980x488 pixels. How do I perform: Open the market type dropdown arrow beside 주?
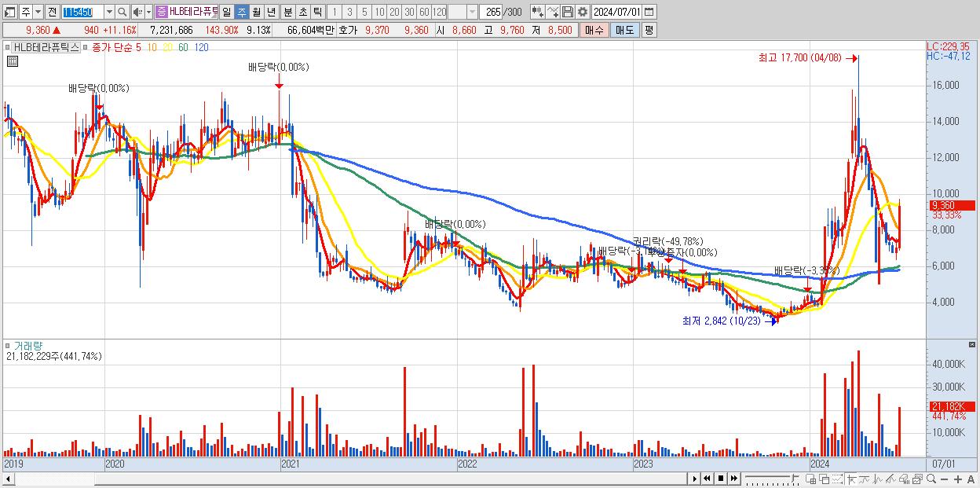click(x=38, y=12)
